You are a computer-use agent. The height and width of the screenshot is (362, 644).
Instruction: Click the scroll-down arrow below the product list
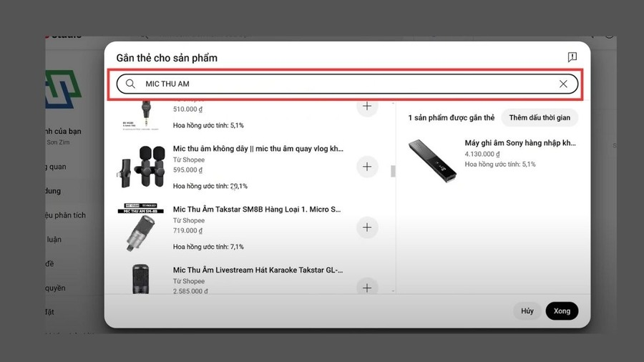392,290
